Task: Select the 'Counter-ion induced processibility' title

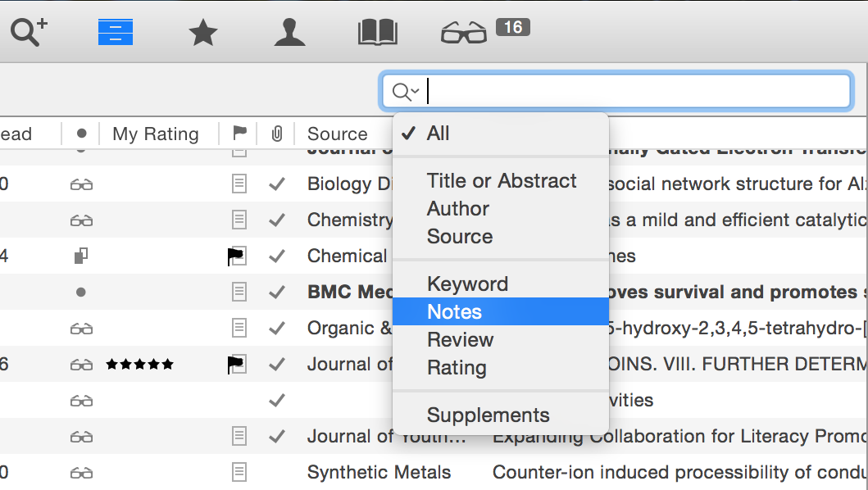Action: [679, 472]
